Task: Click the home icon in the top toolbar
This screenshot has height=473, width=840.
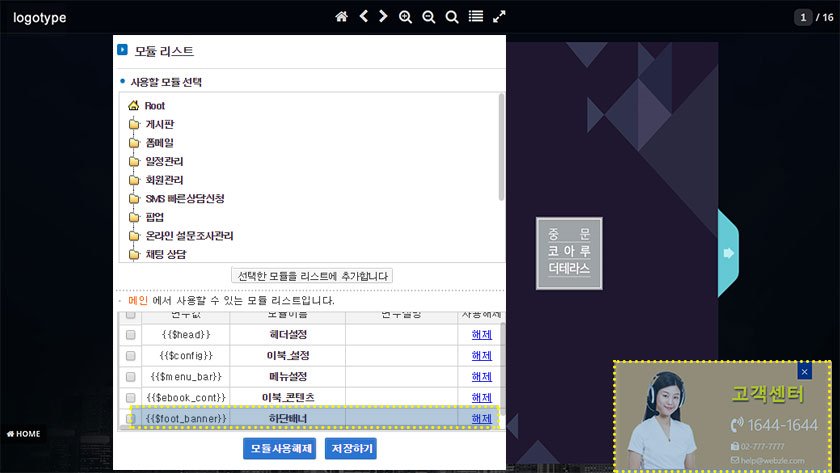Action: 341,17
